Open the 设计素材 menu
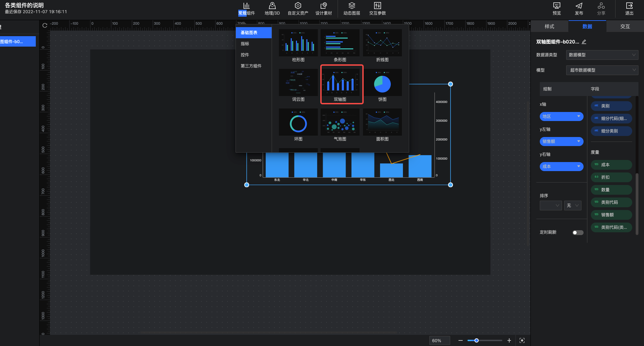The height and width of the screenshot is (346, 644). point(323,9)
